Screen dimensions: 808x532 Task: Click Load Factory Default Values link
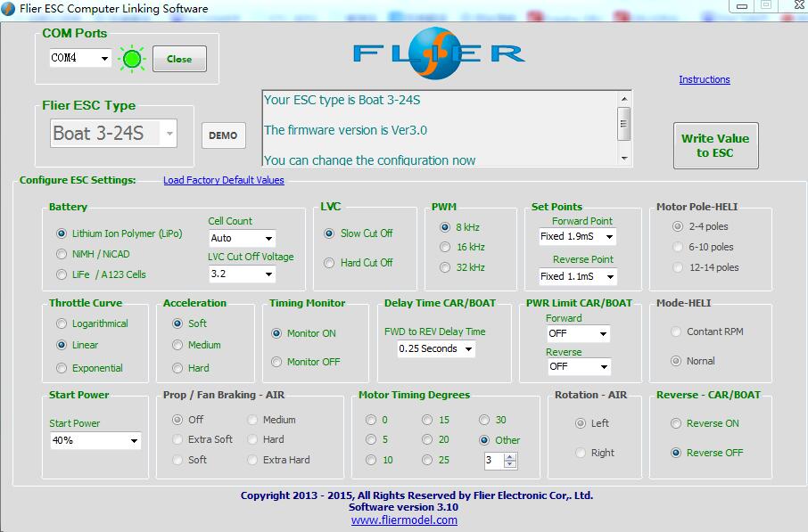(224, 180)
